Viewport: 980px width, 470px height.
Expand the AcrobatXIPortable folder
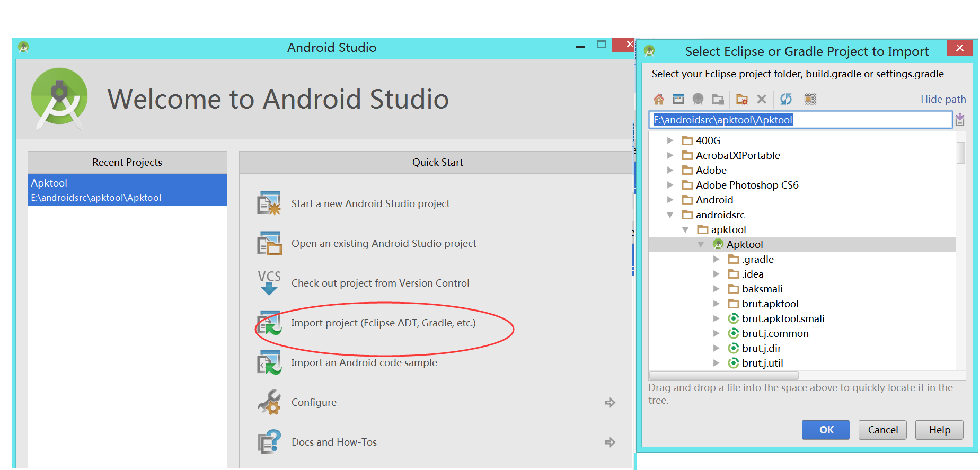coord(670,155)
